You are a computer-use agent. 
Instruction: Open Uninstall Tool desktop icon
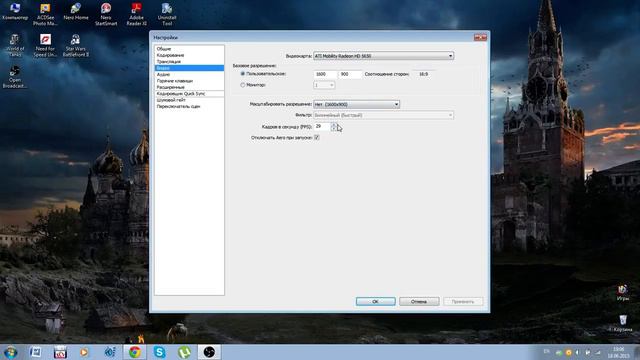(x=167, y=14)
